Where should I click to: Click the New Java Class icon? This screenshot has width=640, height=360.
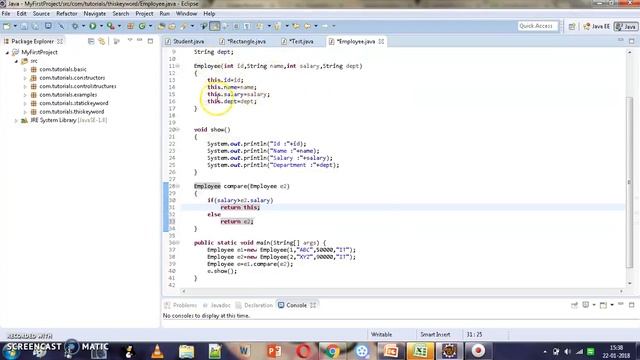(x=142, y=26)
